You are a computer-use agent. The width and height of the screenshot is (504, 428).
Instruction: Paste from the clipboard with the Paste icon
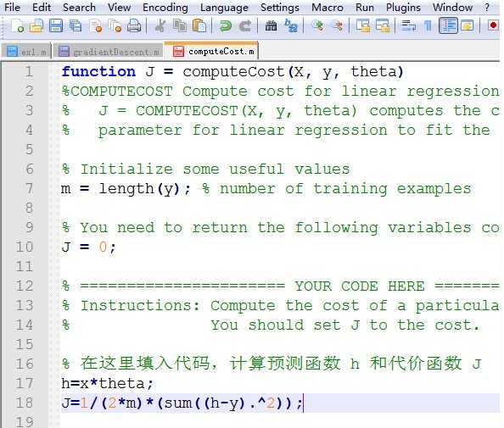coord(199,25)
